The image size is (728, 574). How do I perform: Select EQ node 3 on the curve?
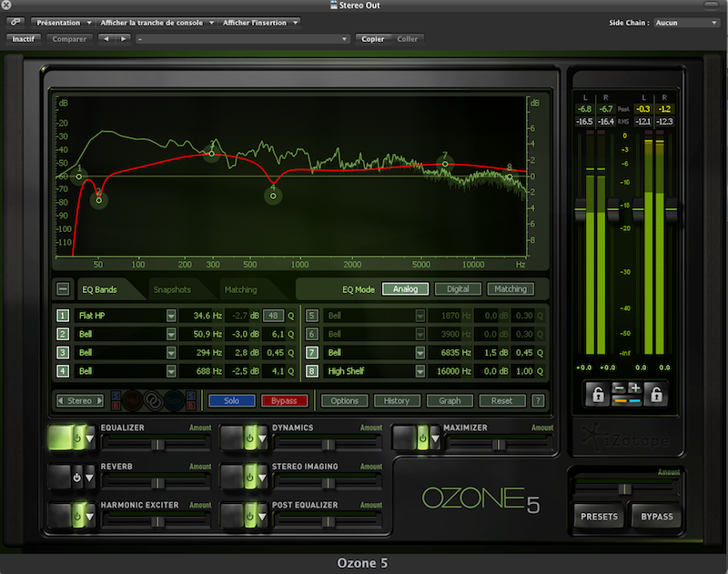pos(212,154)
